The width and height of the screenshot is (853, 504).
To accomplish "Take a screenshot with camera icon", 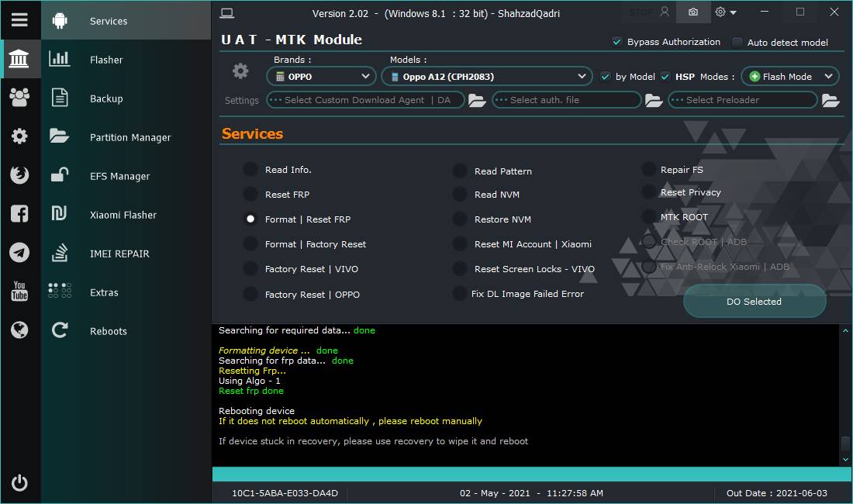I will pyautogui.click(x=693, y=12).
